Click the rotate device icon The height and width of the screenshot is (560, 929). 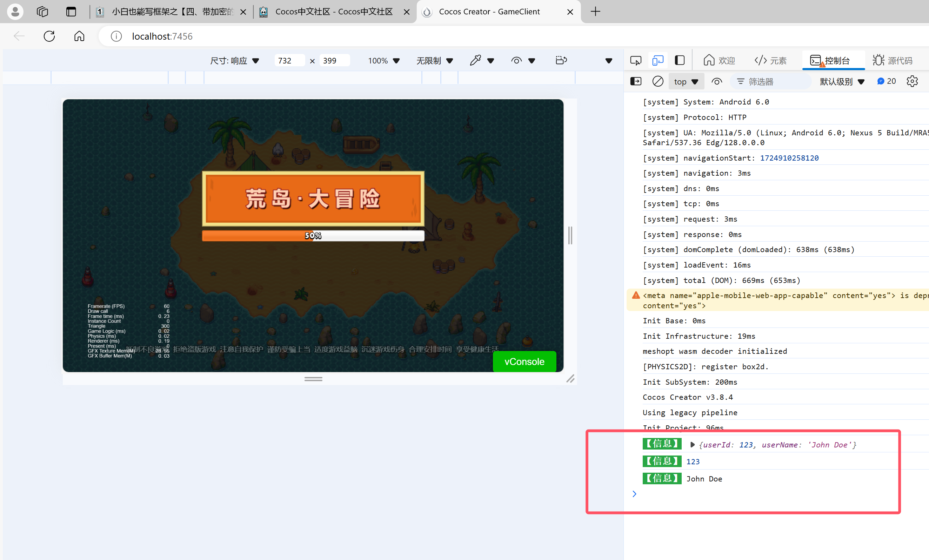point(561,60)
